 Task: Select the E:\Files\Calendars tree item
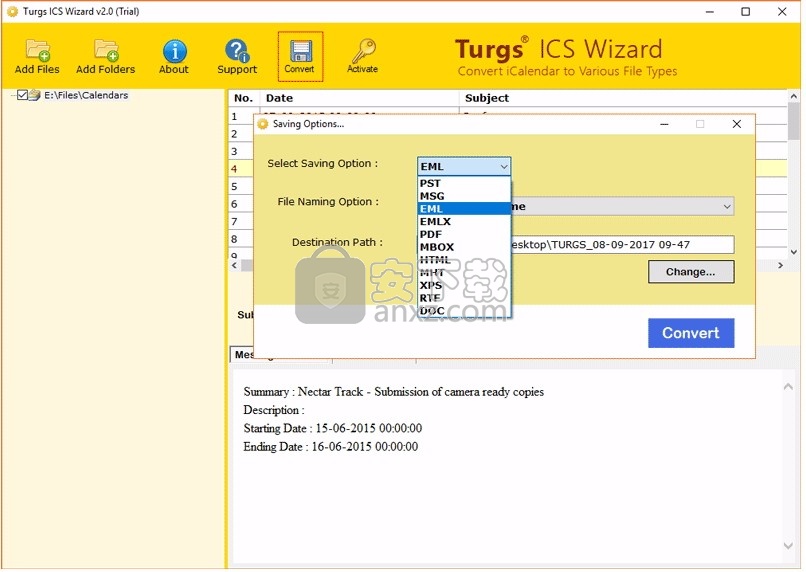point(86,95)
